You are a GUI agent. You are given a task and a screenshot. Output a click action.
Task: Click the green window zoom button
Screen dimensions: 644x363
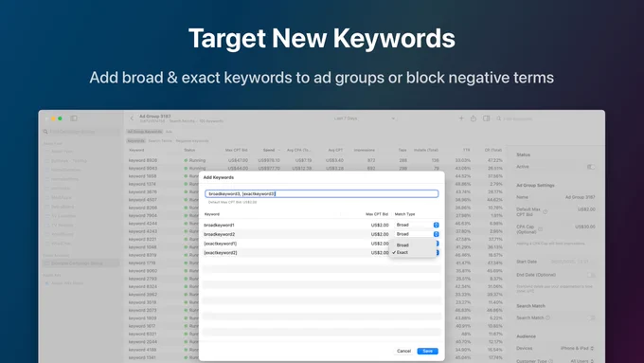(60, 118)
